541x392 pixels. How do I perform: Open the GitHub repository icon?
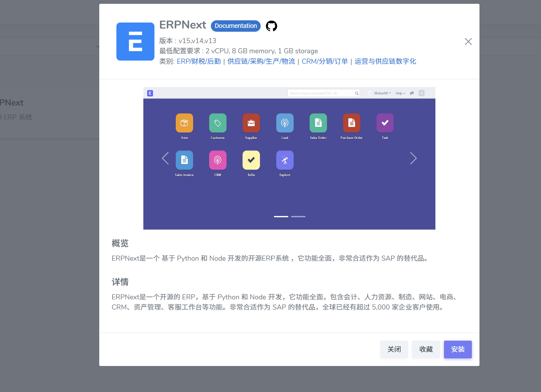point(271,26)
